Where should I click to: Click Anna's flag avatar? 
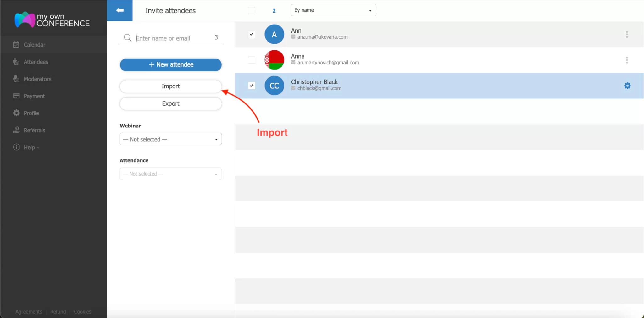click(x=274, y=60)
